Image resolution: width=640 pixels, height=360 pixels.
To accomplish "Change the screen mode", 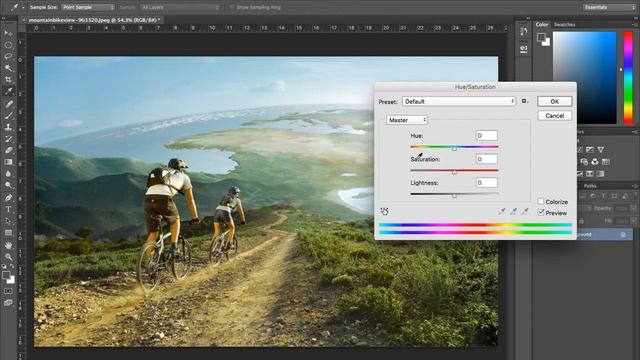I will pos(8,303).
